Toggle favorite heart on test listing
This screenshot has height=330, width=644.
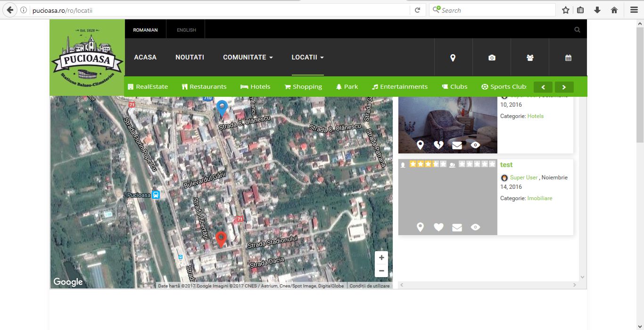438,228
